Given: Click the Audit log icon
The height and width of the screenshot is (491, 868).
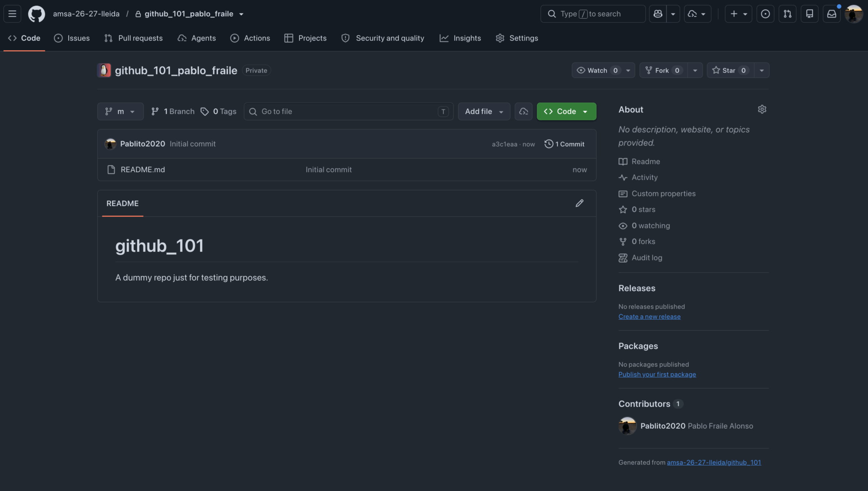Looking at the screenshot, I should [x=623, y=258].
